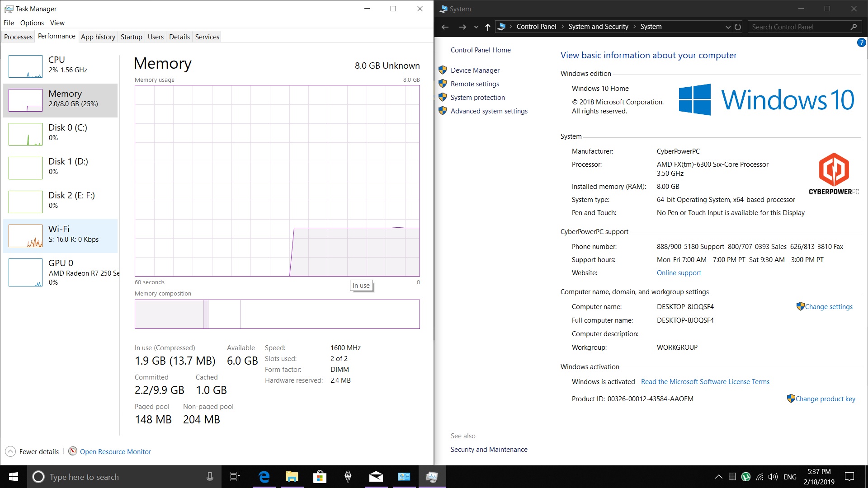Click the Control Panel help question icon
The height and width of the screenshot is (488, 868).
861,43
